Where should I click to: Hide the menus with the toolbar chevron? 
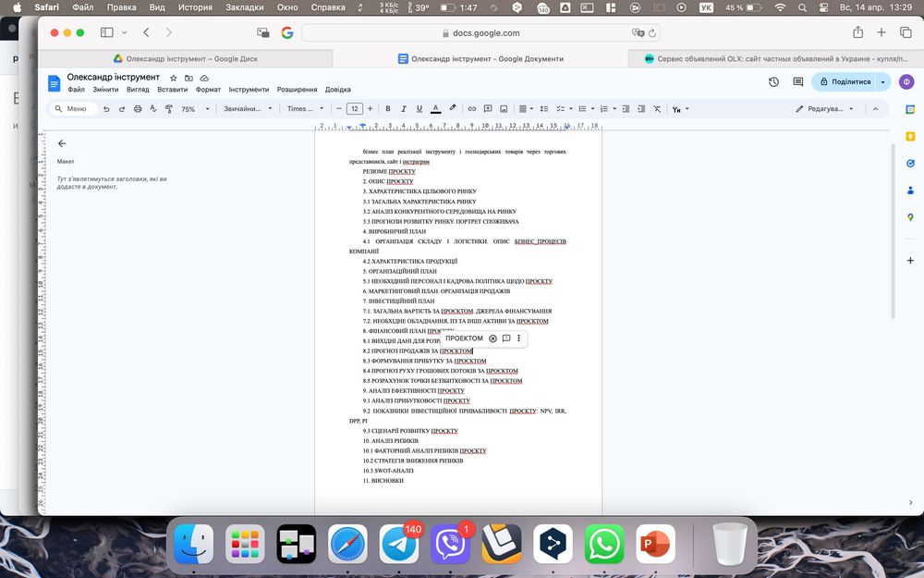pos(875,109)
